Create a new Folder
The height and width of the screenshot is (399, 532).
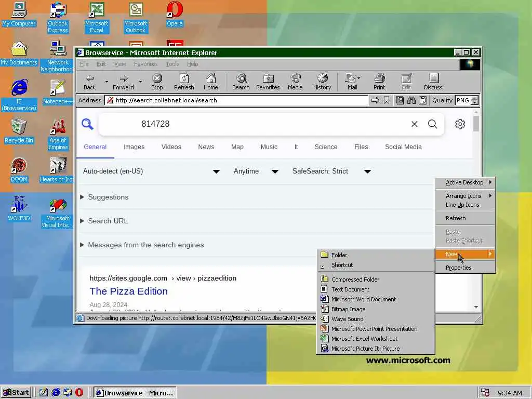(x=376, y=255)
